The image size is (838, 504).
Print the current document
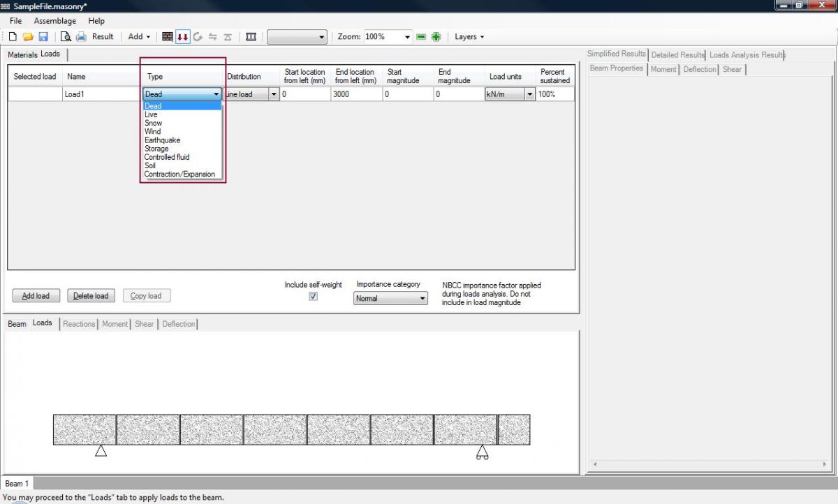point(80,36)
